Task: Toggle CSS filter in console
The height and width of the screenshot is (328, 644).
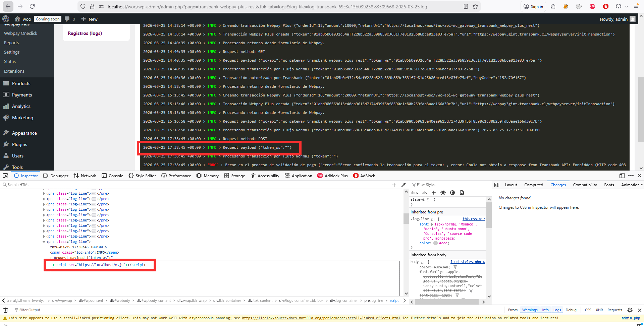Action: [x=588, y=310]
